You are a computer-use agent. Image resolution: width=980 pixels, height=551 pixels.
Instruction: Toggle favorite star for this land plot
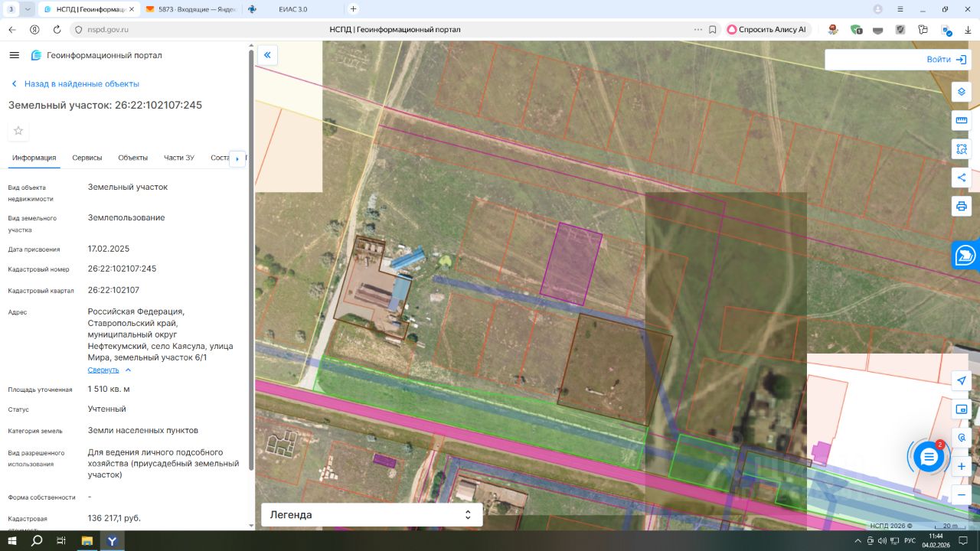point(18,131)
